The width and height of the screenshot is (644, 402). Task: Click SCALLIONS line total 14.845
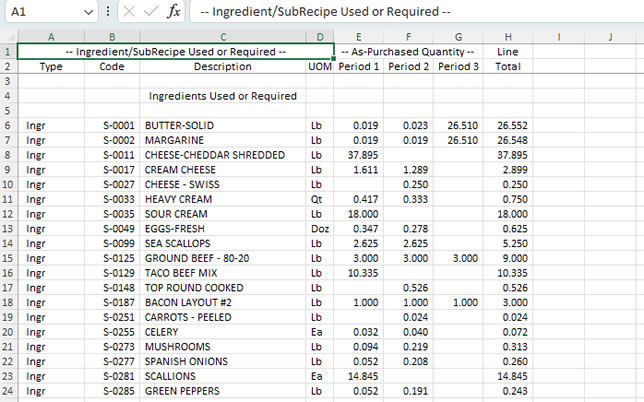(508, 376)
